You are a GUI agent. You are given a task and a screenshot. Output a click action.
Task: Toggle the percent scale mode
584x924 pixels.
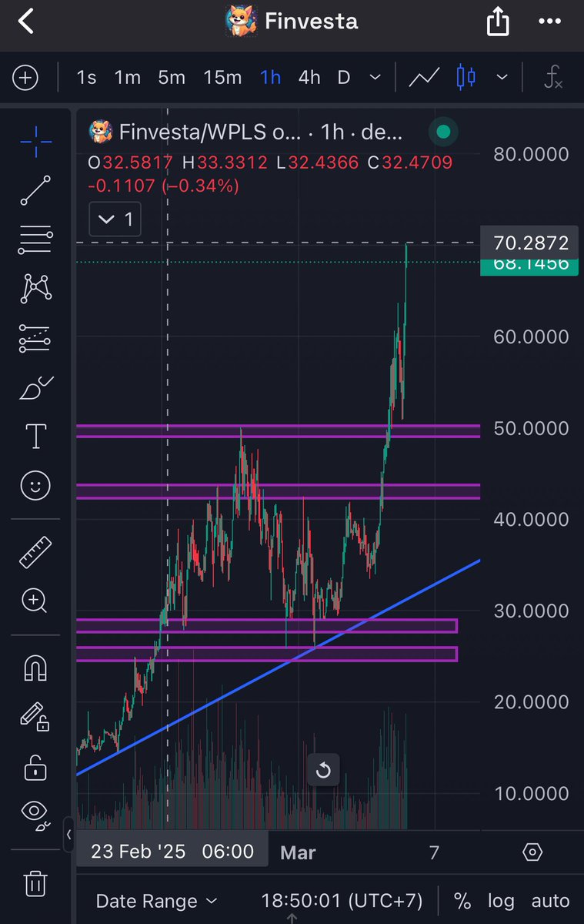tap(462, 900)
